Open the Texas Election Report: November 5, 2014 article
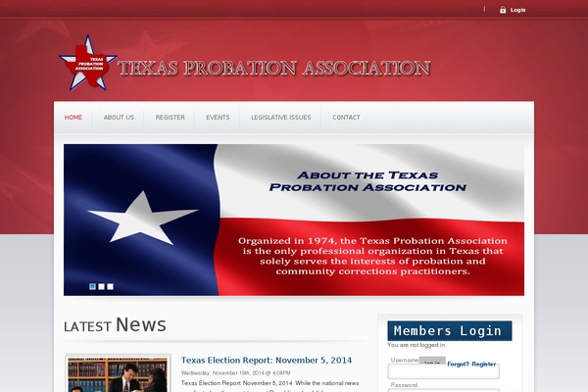 (x=267, y=360)
